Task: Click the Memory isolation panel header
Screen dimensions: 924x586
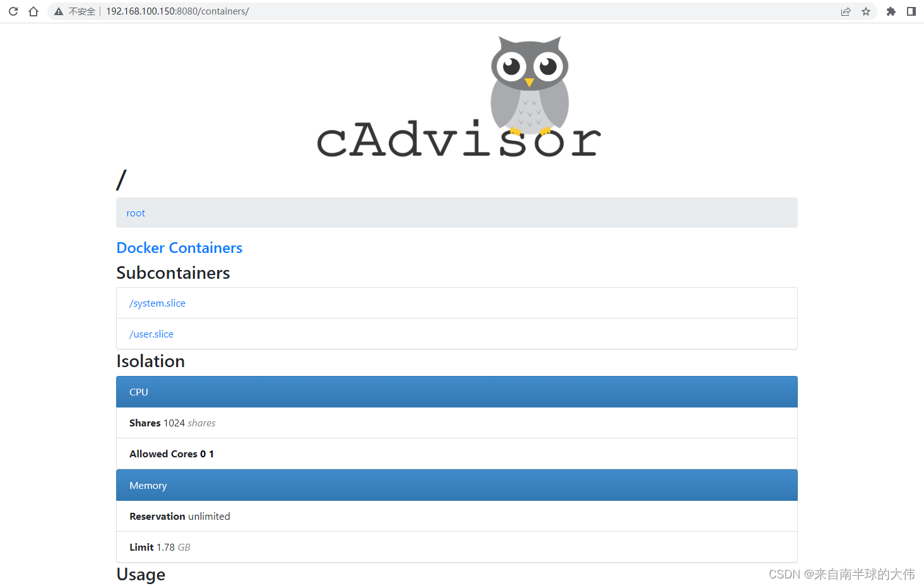Action: point(457,485)
